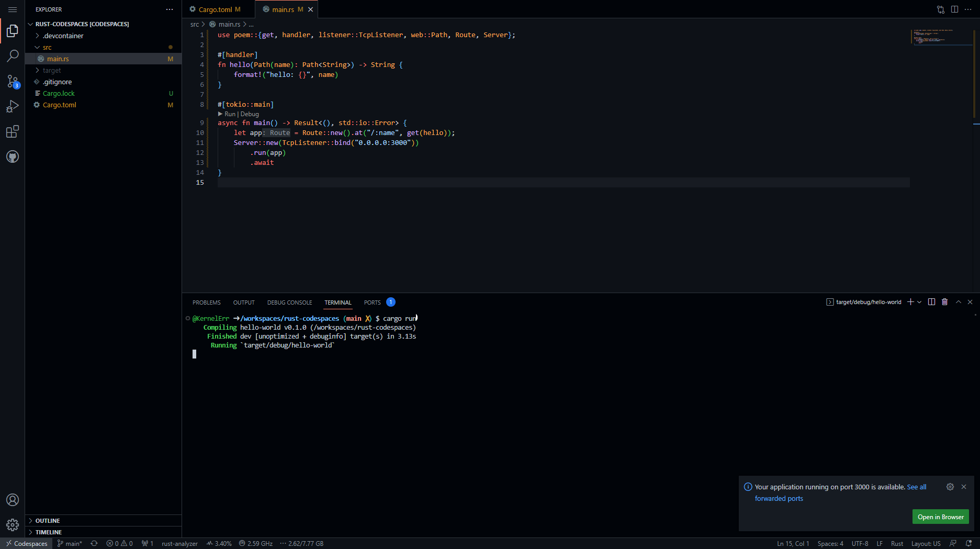Click Debug code lens above main
Viewport: 980px width, 549px height.
250,114
